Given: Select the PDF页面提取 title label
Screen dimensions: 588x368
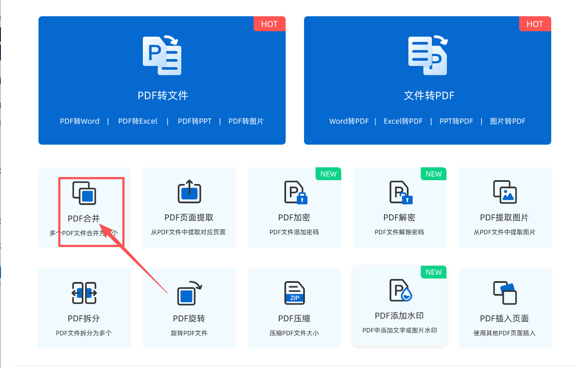Looking at the screenshot, I should 189,218.
